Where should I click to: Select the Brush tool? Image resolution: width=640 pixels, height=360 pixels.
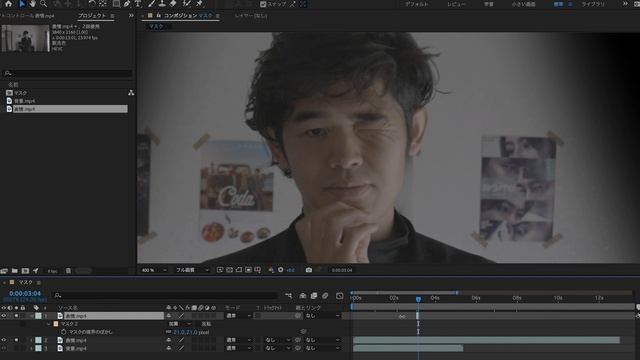pos(151,4)
